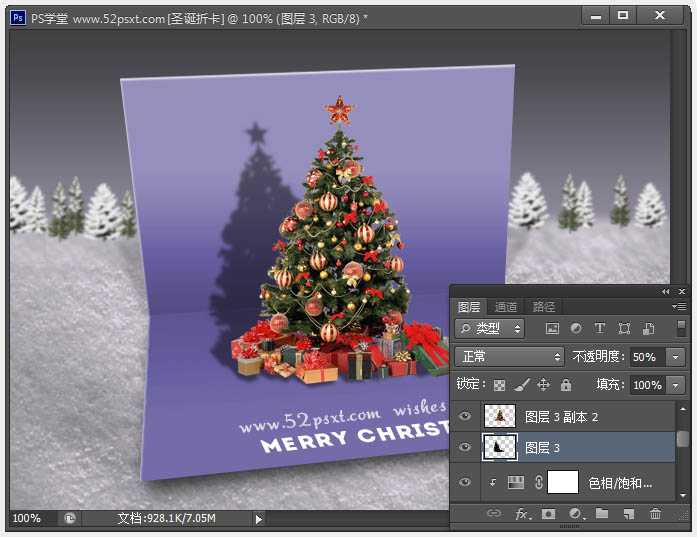This screenshot has height=537, width=697.
Task: Open the 正常 blend mode dropdown
Action: [x=509, y=357]
